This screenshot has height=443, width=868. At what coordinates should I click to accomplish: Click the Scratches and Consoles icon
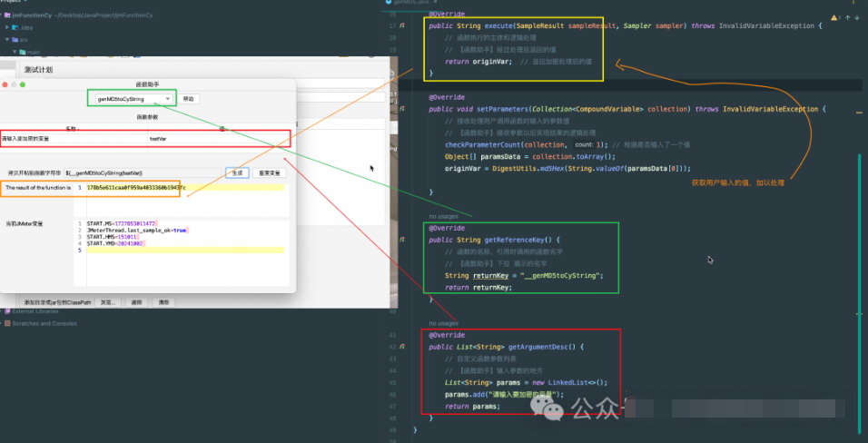[8, 323]
